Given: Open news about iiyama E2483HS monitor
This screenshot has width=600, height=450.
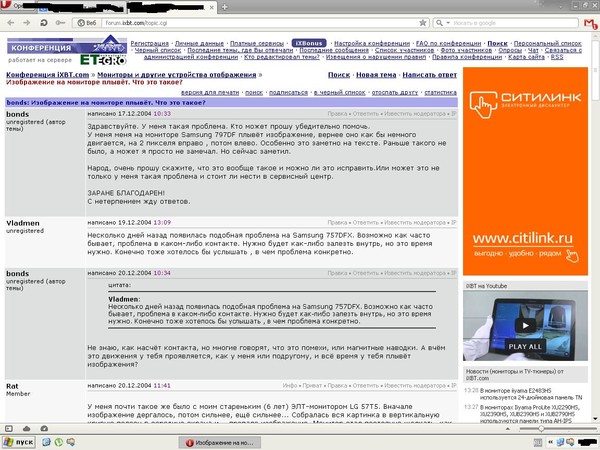Looking at the screenshot, I should (x=531, y=394).
